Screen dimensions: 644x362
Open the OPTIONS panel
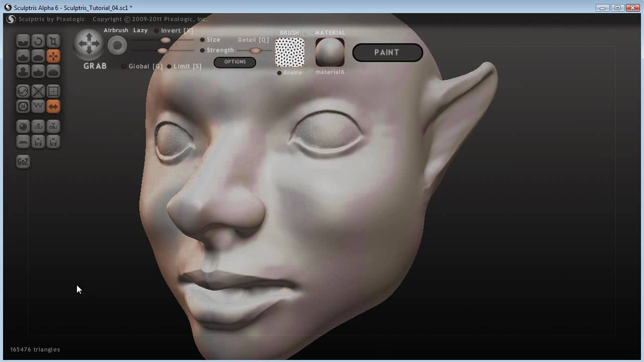pyautogui.click(x=234, y=62)
